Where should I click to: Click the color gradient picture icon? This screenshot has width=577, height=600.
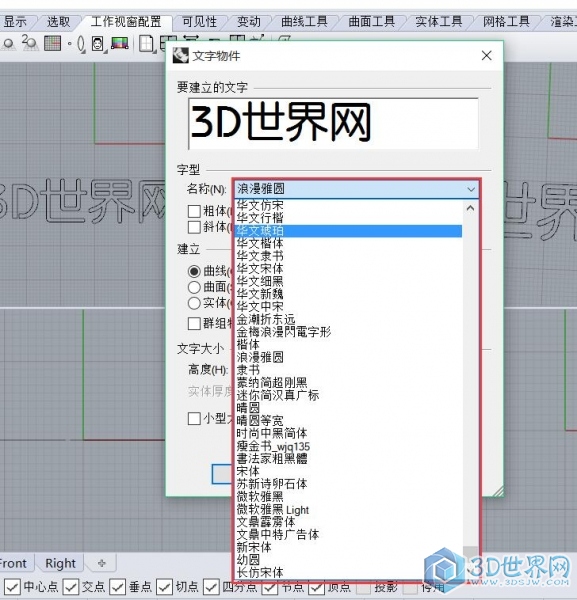[x=120, y=43]
